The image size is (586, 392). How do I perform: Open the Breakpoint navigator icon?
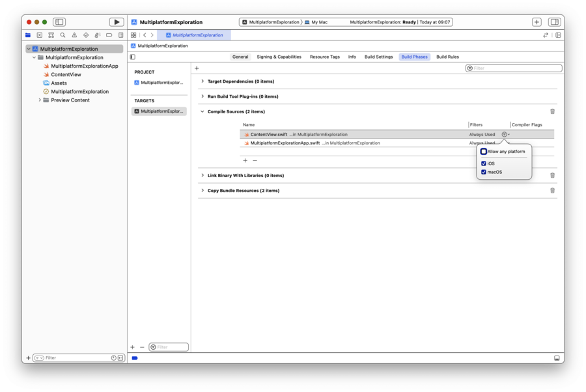(109, 35)
